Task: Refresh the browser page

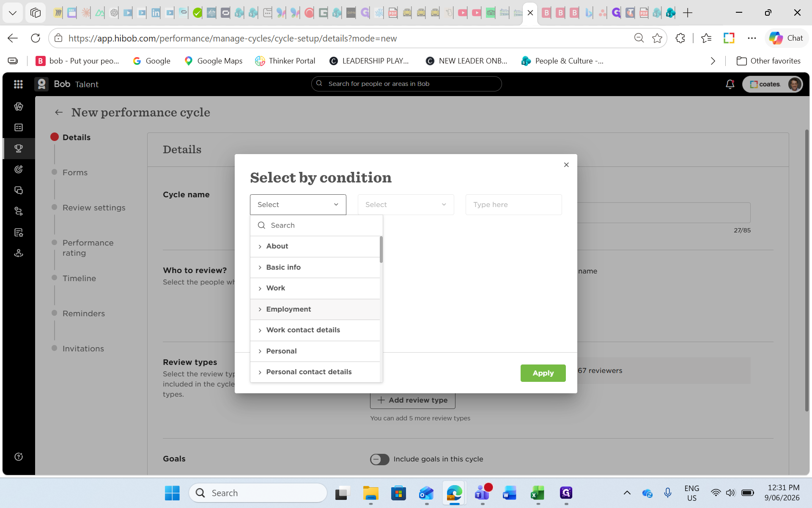Action: [36, 38]
